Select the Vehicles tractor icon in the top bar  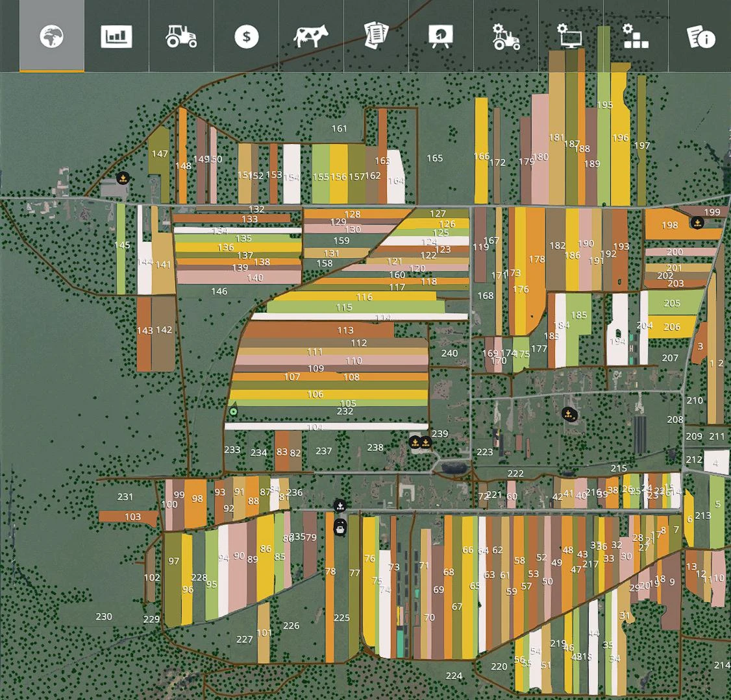pyautogui.click(x=181, y=37)
